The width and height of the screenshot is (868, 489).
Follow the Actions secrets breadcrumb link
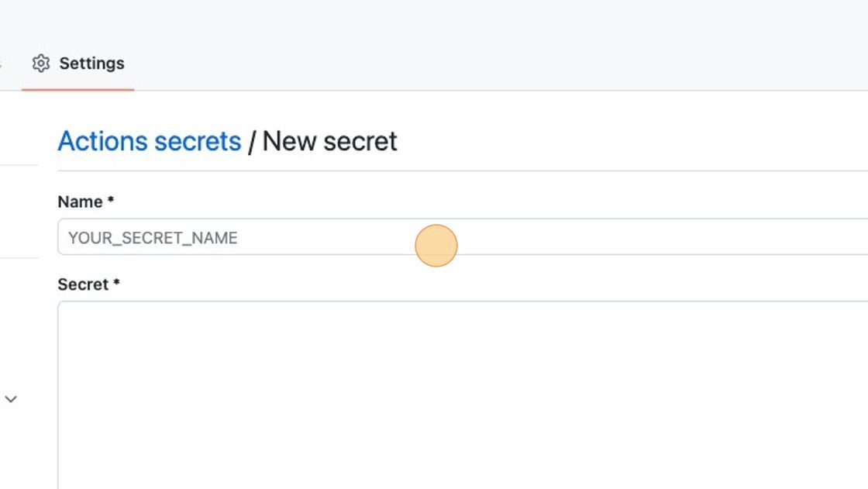click(x=150, y=141)
